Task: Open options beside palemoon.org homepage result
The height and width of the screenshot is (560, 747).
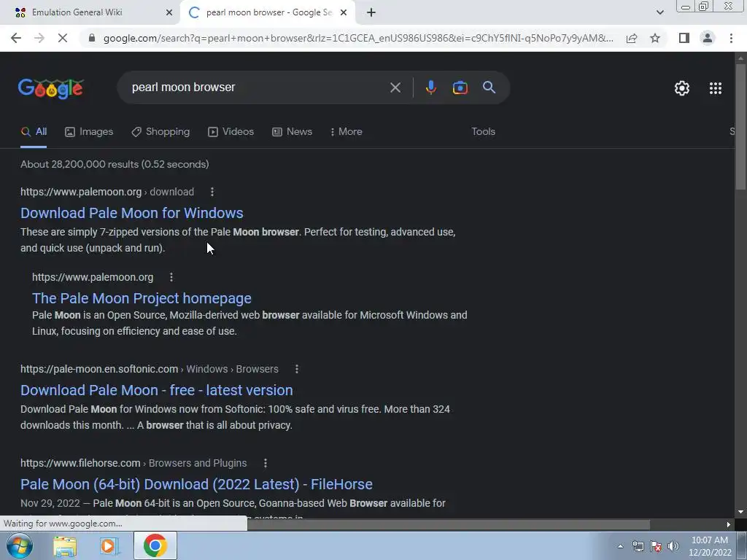Action: point(171,277)
